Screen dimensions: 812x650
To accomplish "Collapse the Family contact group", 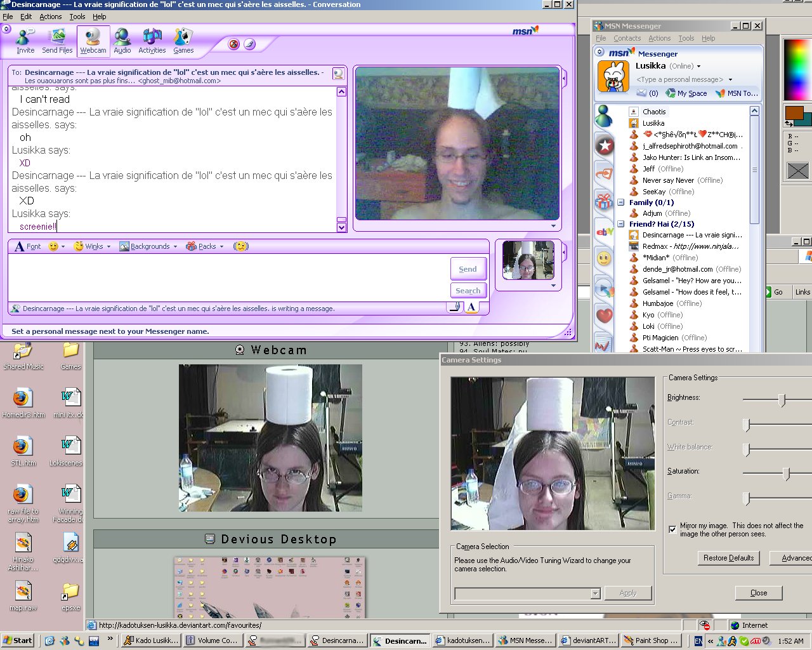I will pos(621,202).
